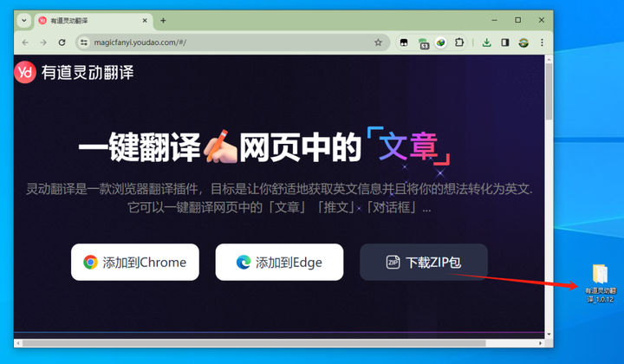Open Chrome's three-dot menu
The image size is (624, 364).
542,42
